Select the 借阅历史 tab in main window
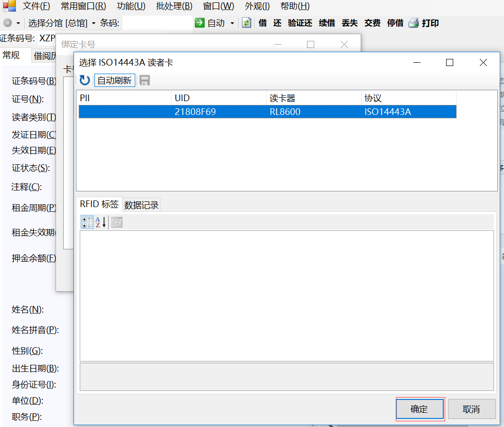Image resolution: width=504 pixels, height=427 pixels. (45, 56)
